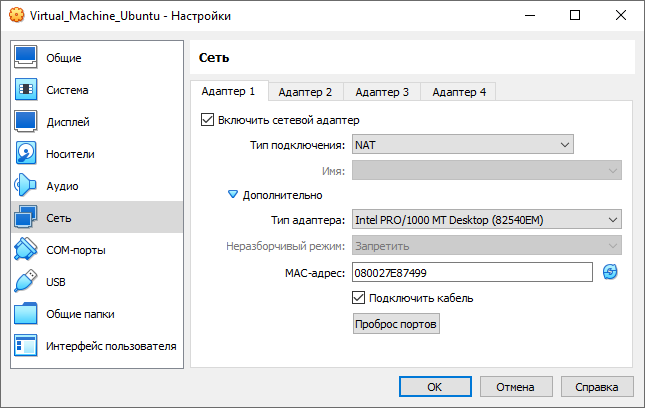
Task: Collapse the Дополнительно section triangle
Action: [233, 195]
